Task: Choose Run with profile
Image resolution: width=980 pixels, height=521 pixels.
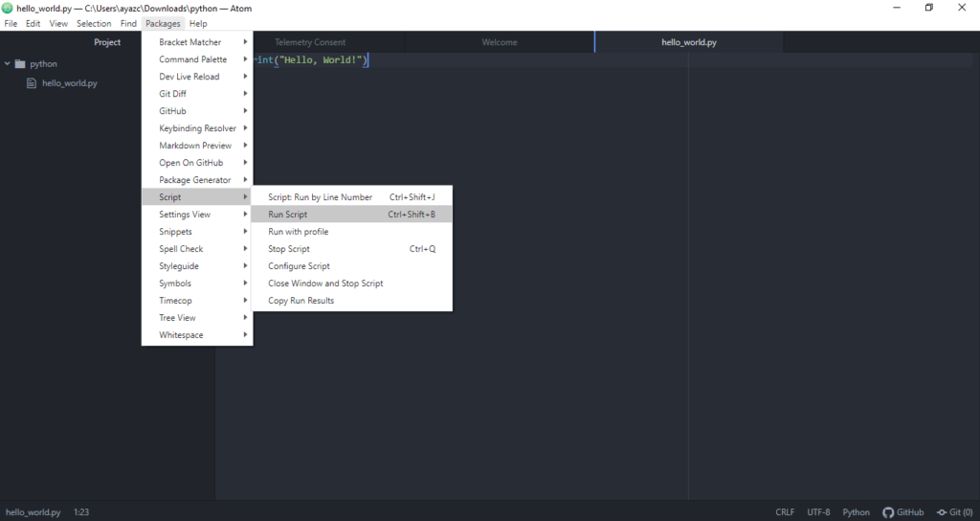Action: coord(351,232)
